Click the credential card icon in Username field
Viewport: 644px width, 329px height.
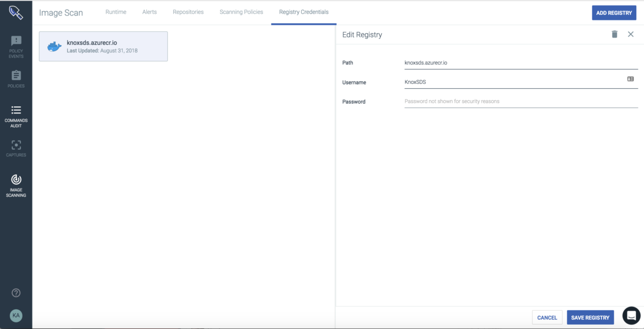click(630, 79)
